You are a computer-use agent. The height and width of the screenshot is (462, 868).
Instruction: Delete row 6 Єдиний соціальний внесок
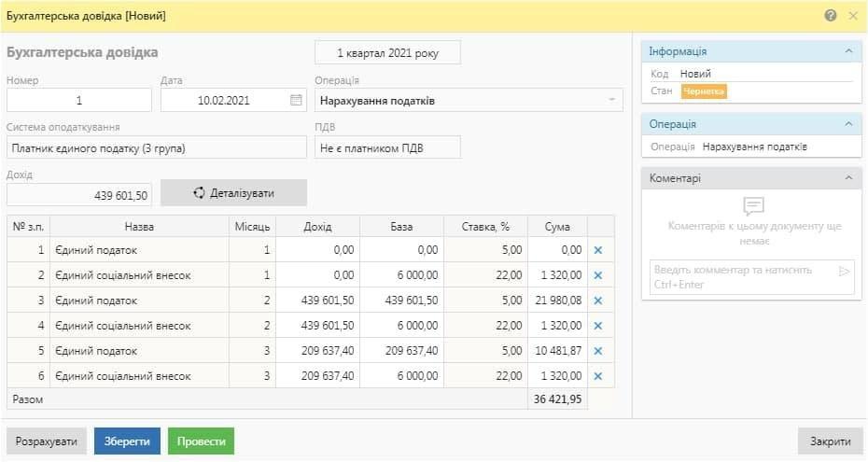coord(598,376)
